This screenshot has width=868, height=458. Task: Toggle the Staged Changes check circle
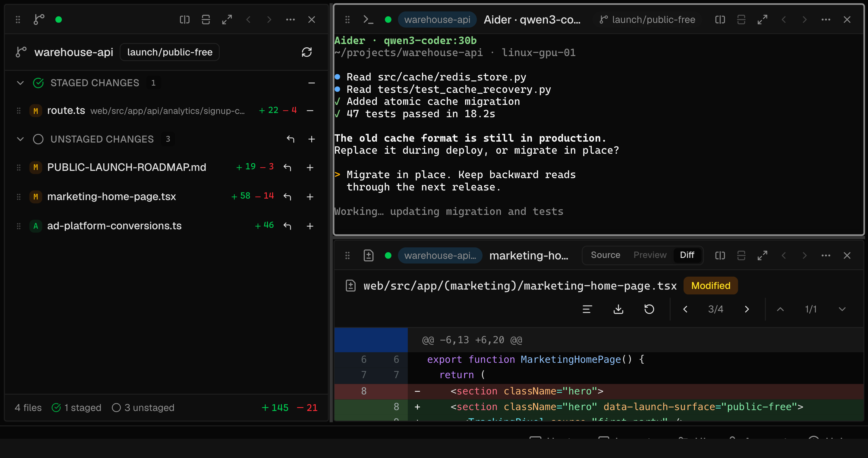tap(38, 83)
